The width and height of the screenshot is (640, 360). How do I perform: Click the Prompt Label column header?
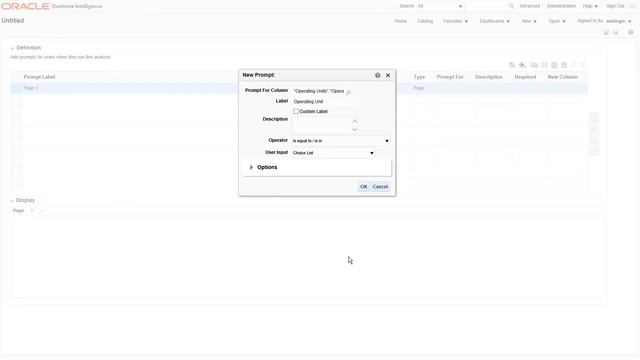(x=39, y=77)
